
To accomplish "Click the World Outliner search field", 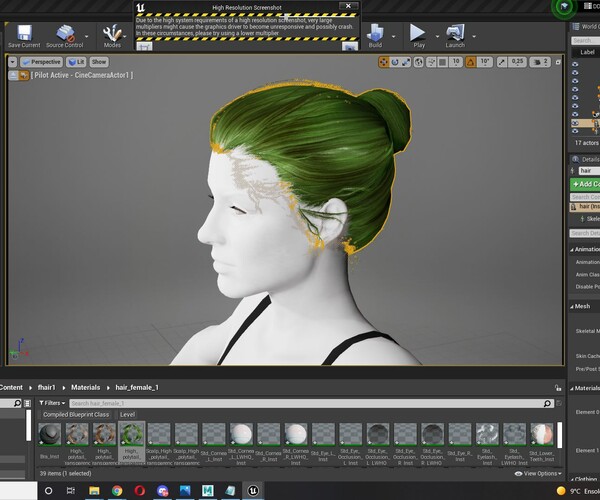I will coord(585,41).
